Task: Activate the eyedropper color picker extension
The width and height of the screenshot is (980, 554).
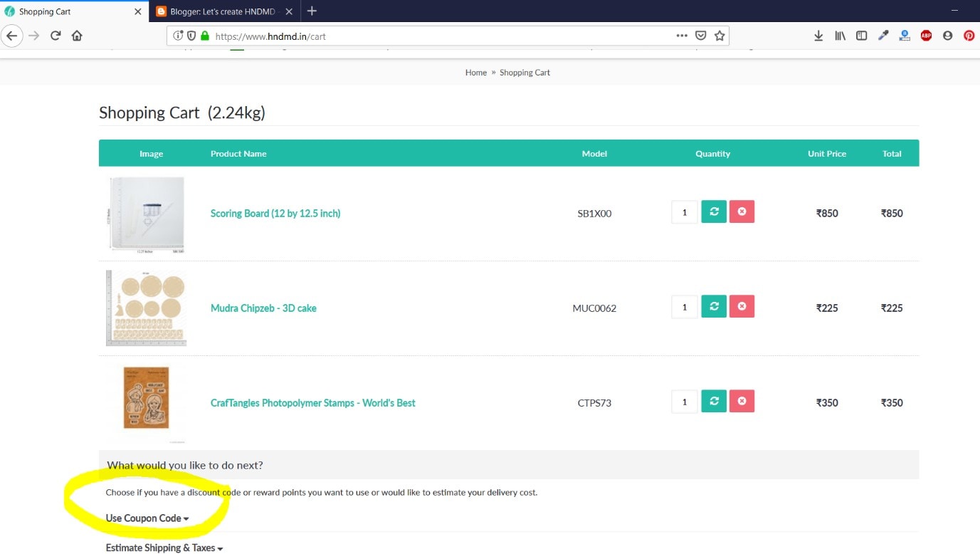Action: (883, 36)
